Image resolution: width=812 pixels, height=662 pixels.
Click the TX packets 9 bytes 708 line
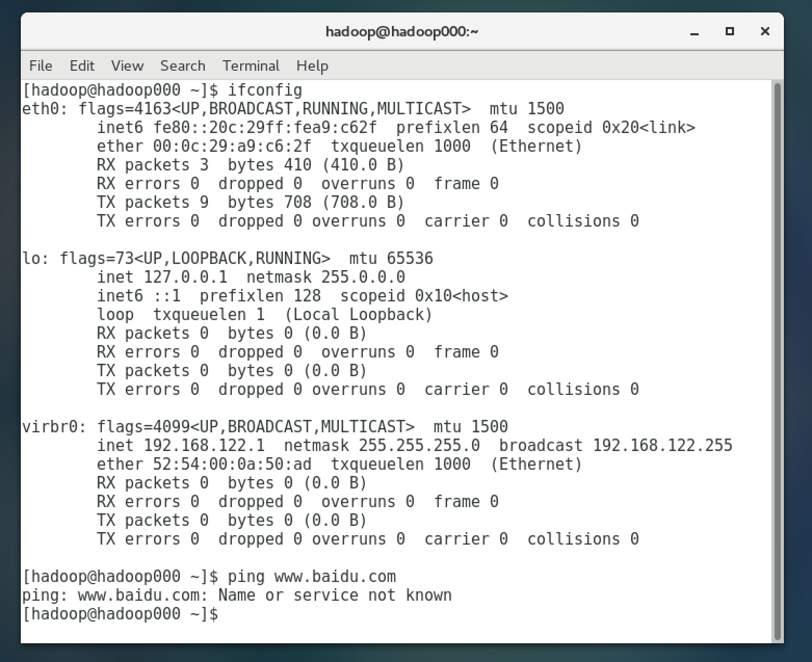point(251,202)
